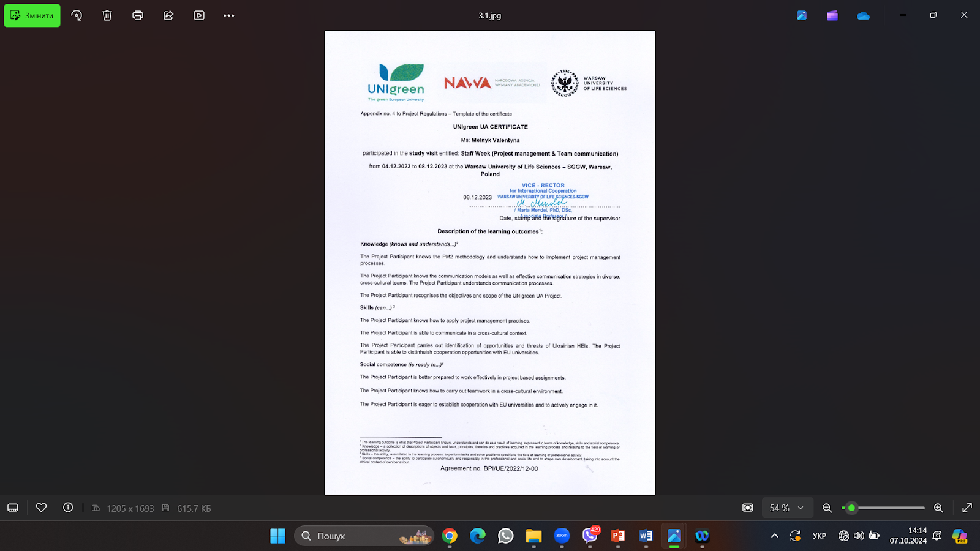Click the 1205 x 1693 dimensions text
Screen dimensions: 980x551
pyautogui.click(x=130, y=508)
